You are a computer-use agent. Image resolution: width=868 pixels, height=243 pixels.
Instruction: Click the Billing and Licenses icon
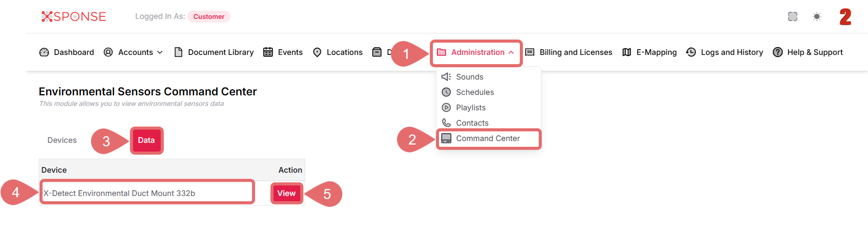point(530,52)
